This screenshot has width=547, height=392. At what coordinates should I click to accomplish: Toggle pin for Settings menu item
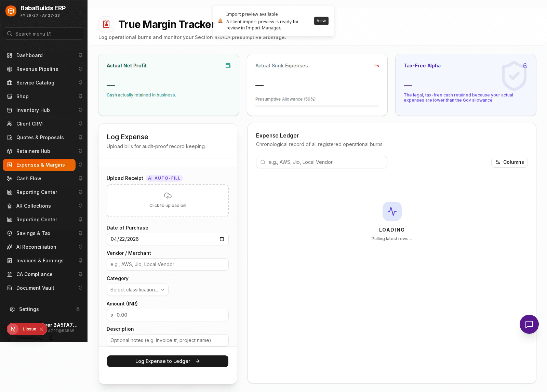(78, 309)
